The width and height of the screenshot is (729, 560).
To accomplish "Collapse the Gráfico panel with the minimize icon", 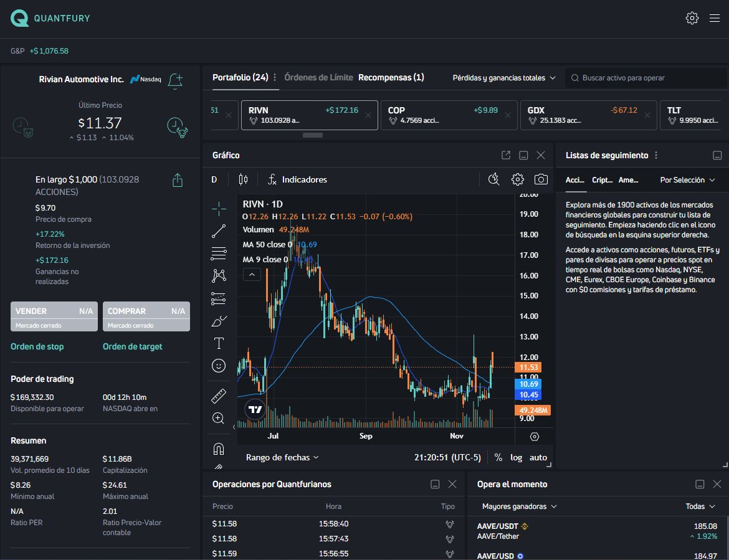I will (523, 155).
